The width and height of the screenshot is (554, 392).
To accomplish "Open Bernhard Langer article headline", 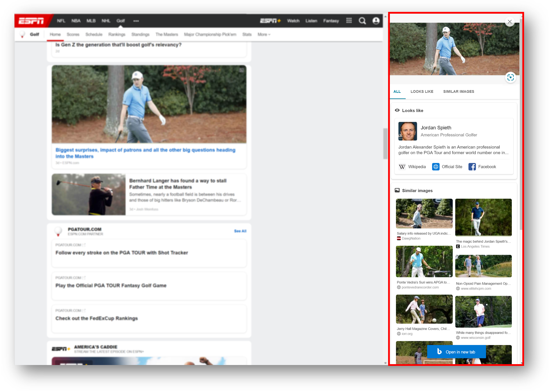I will tap(178, 184).
